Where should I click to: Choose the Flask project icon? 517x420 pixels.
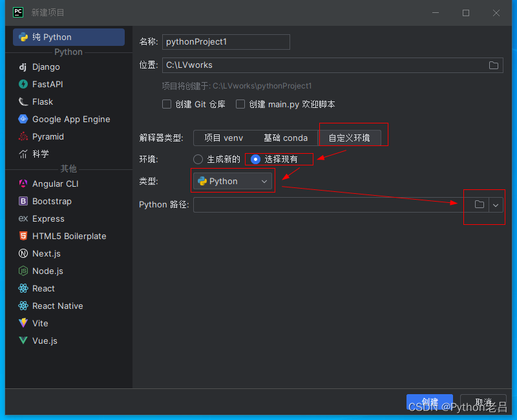coord(23,102)
